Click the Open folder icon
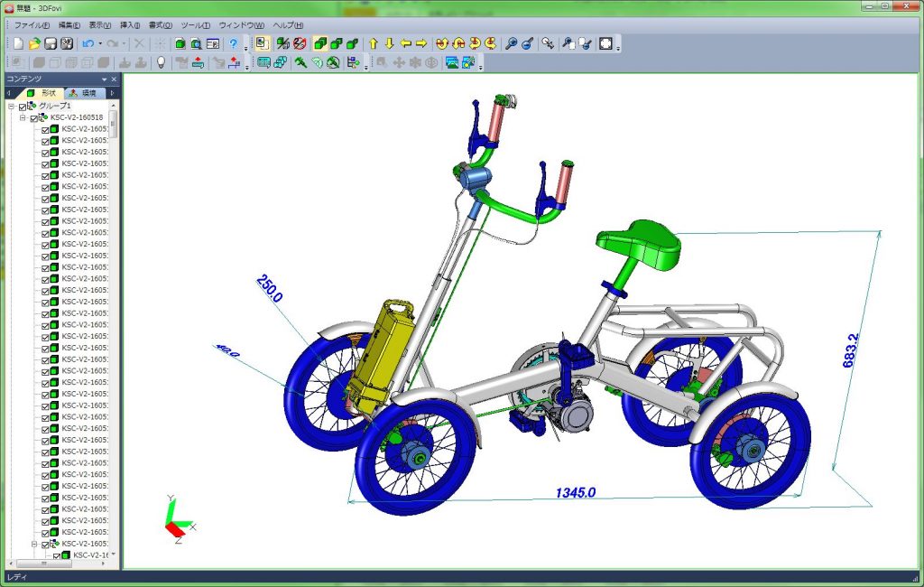Viewport: 924px width, 587px height. point(34,43)
